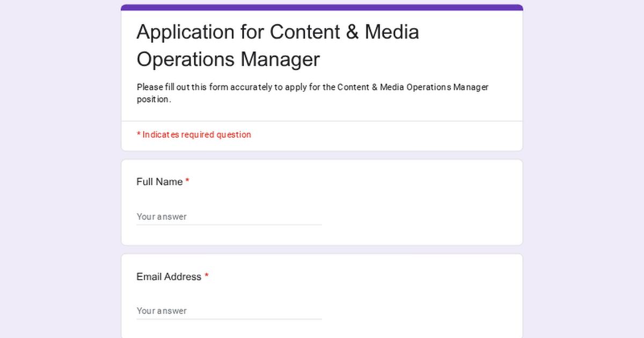Click the form header card
644x338 pixels.
pos(429,64)
